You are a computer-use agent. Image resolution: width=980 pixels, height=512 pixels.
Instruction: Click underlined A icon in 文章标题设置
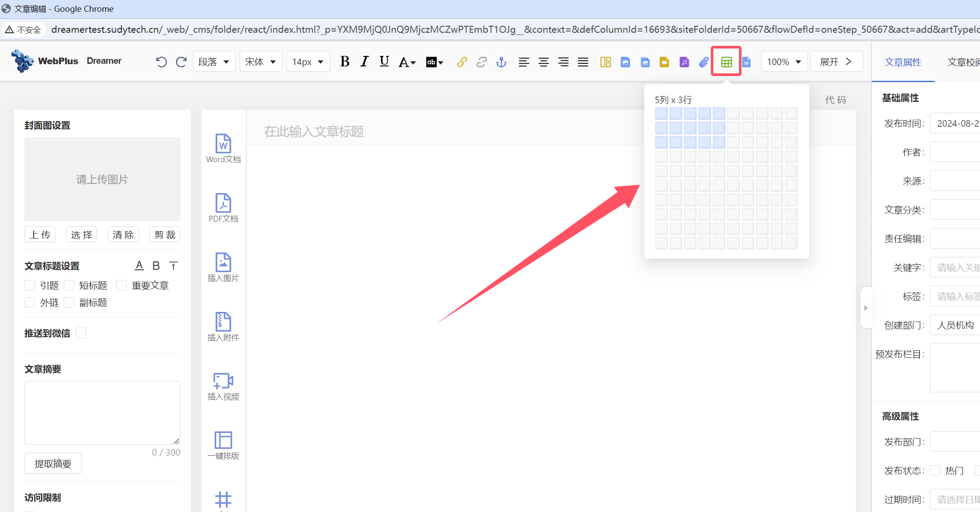[139, 266]
